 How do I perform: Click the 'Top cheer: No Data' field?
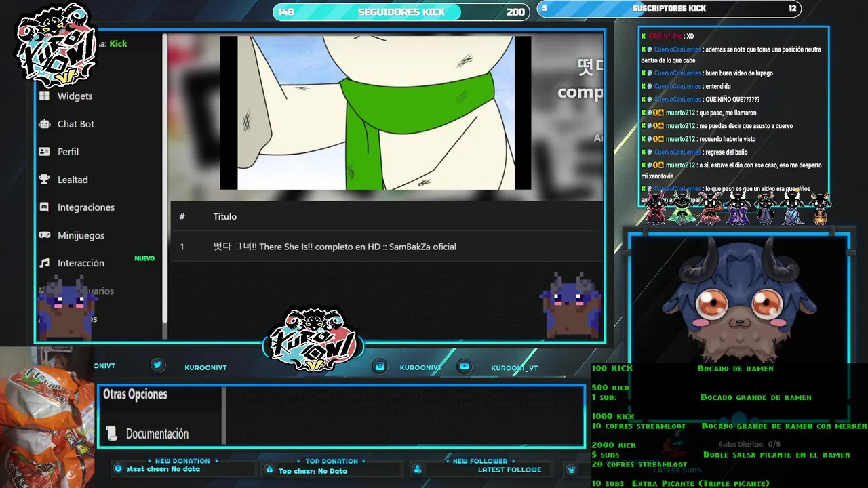point(313,471)
